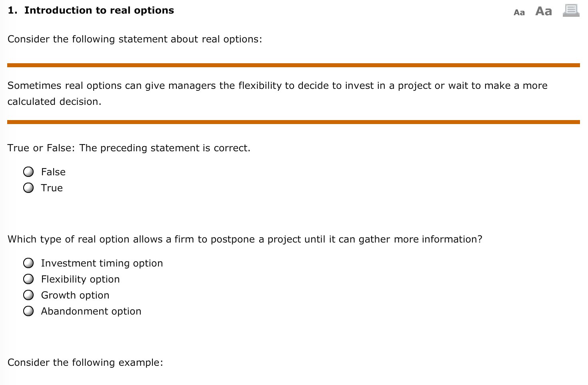Select the False radio button
Viewport: 588px width, 385px height.
pos(28,172)
